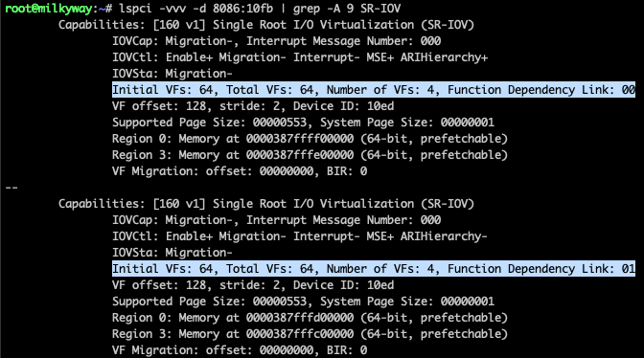Click the second IOVSta Migration line
Screen dimensions: 644x358
point(172,253)
